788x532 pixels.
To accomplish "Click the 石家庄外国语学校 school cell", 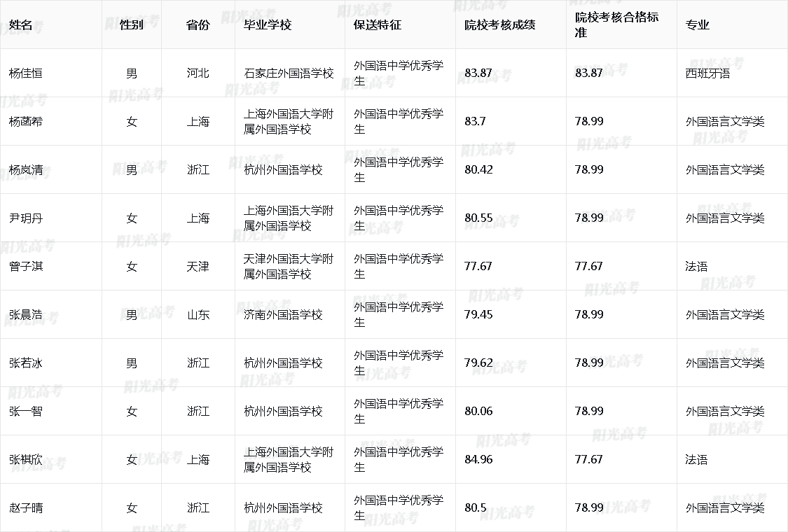I will point(289,72).
